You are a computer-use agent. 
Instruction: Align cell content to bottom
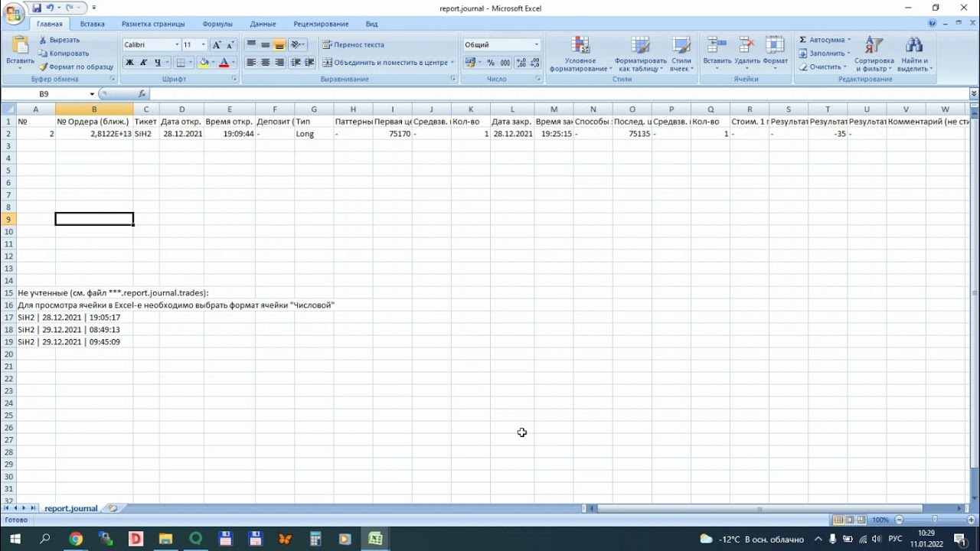click(x=279, y=45)
